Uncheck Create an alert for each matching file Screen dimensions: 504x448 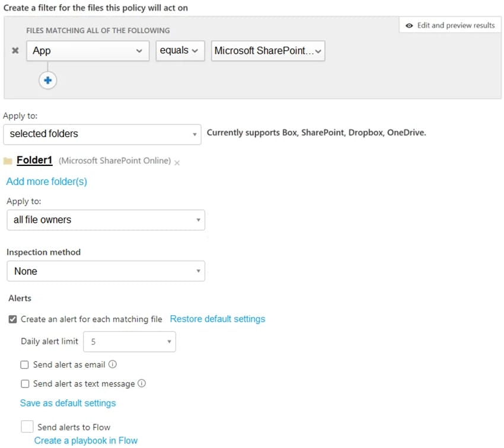tap(12, 319)
